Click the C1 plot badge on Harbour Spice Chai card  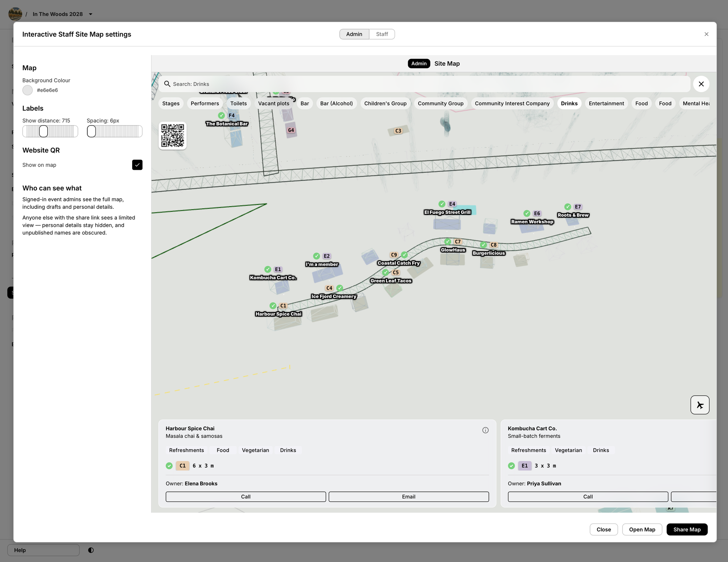[183, 466]
